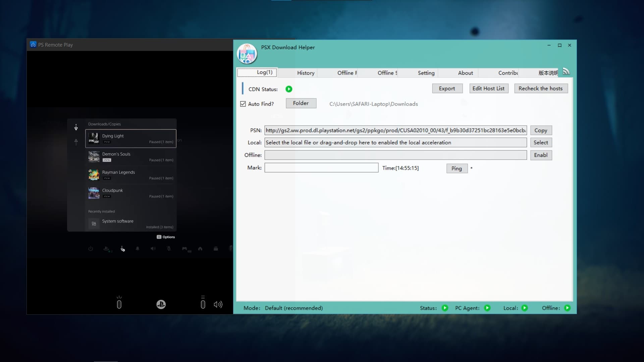Select System software installed entry
The height and width of the screenshot is (362, 644).
click(x=131, y=224)
